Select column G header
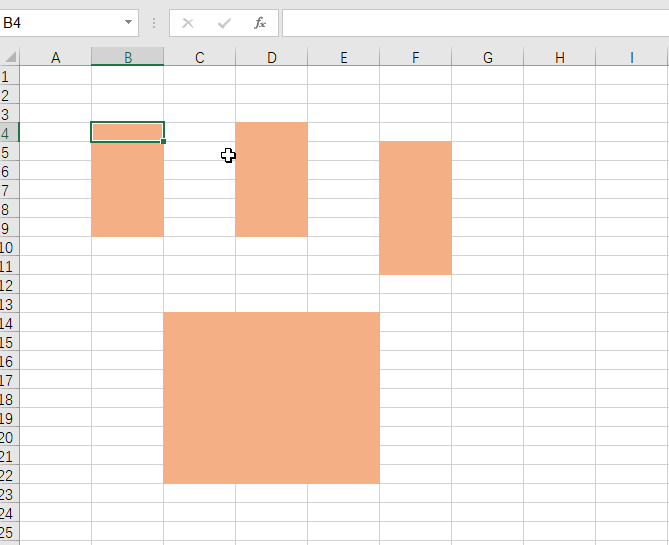 488,57
